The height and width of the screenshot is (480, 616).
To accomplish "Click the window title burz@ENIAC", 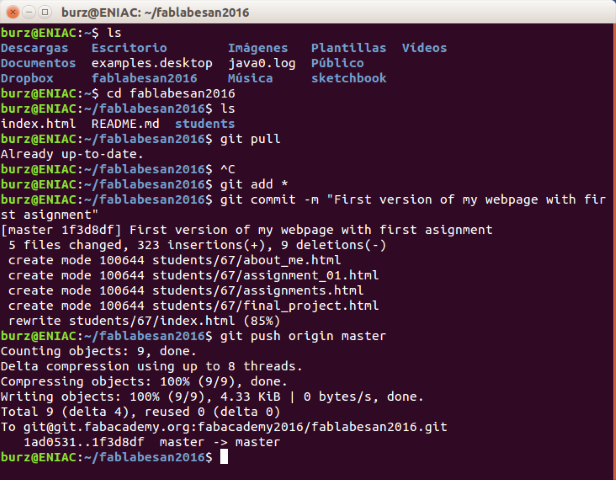I will point(155,13).
